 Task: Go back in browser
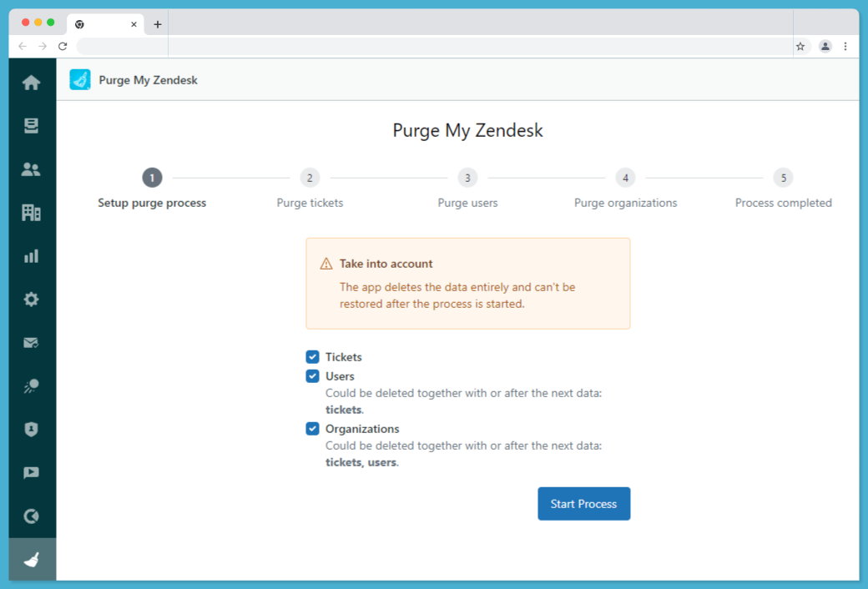(x=23, y=47)
